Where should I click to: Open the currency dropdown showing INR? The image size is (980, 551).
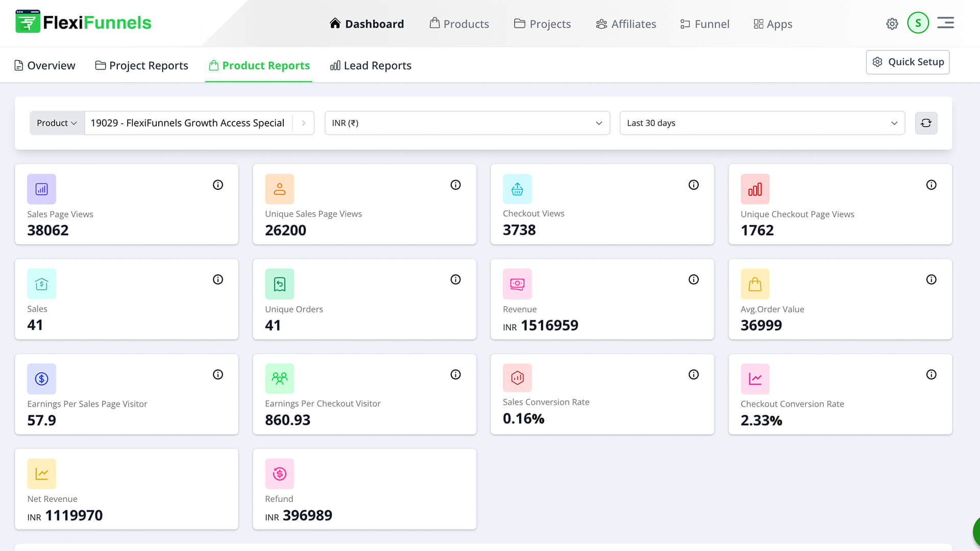click(467, 123)
